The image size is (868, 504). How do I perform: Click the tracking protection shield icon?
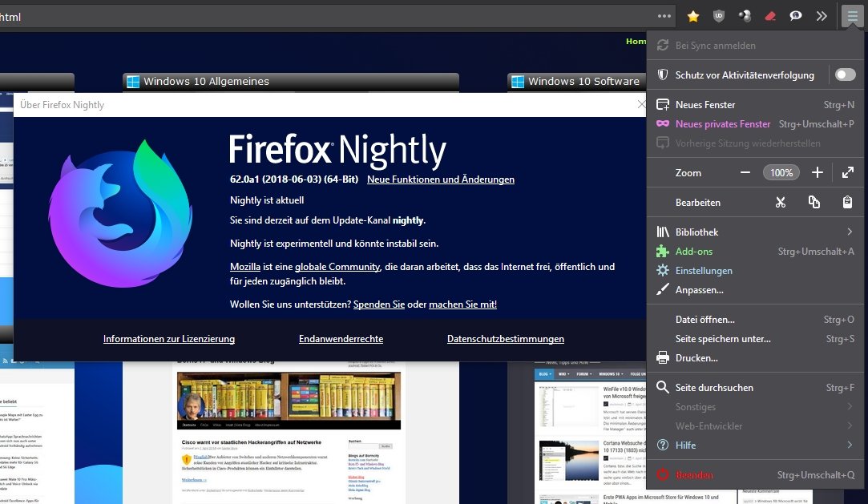[662, 75]
